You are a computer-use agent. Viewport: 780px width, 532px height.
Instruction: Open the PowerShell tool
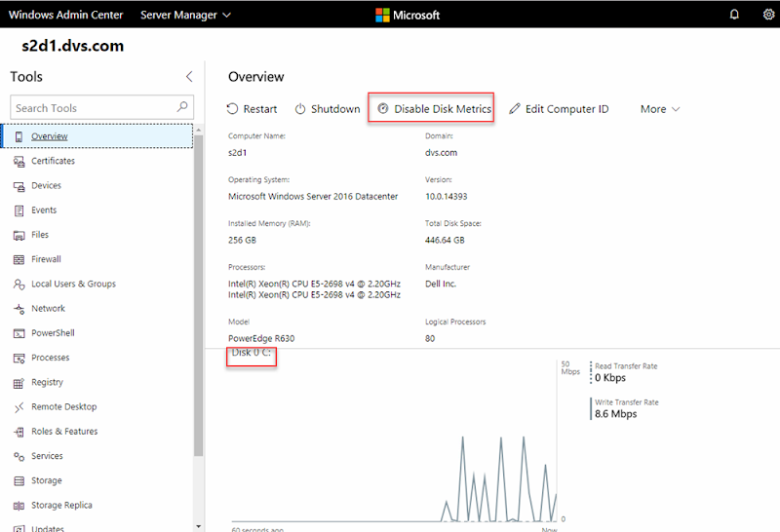click(97, 333)
